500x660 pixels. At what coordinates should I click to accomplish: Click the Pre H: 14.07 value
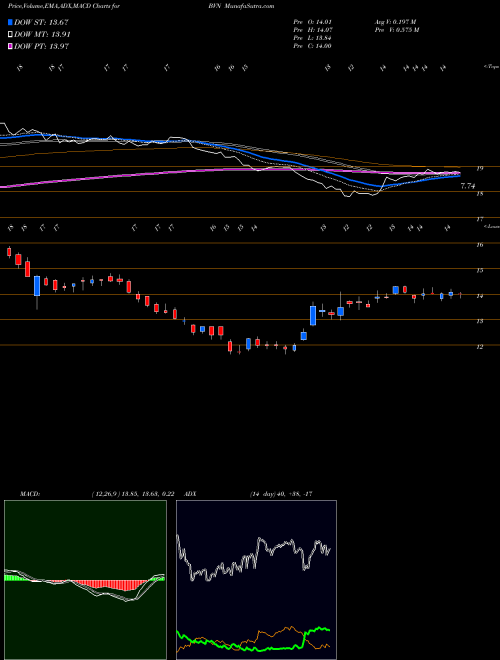click(x=312, y=30)
